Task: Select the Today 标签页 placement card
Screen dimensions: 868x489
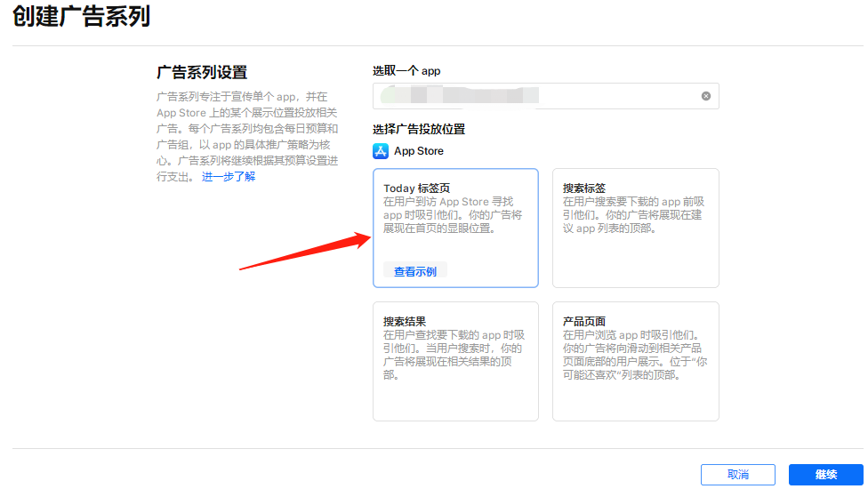Action: 455,228
